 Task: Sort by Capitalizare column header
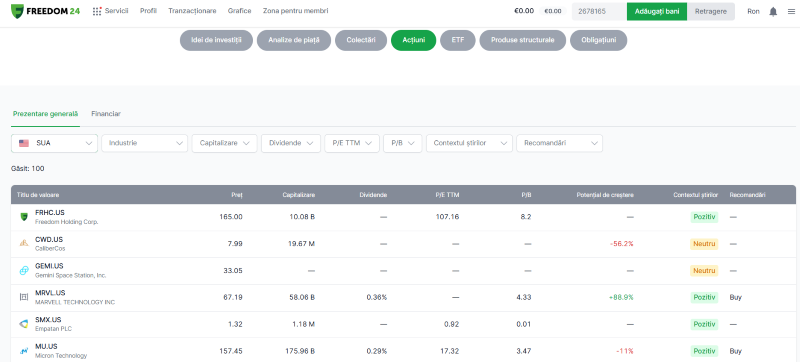pos(299,195)
